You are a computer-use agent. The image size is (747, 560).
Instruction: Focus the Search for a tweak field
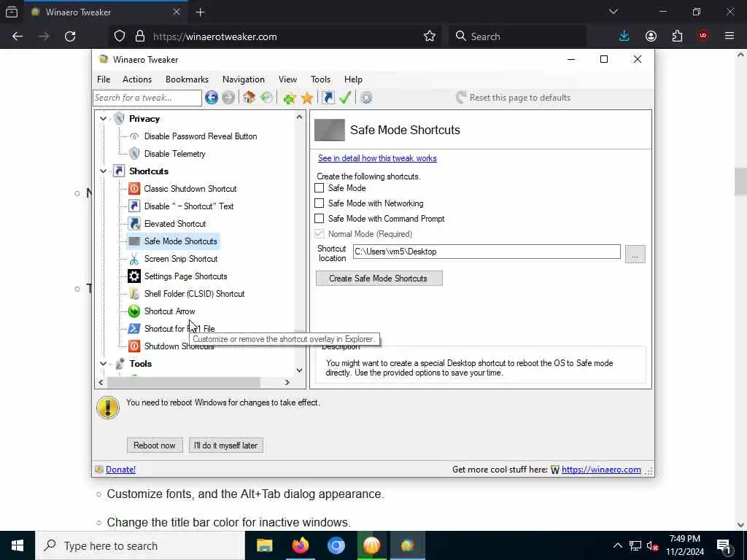pos(147,98)
